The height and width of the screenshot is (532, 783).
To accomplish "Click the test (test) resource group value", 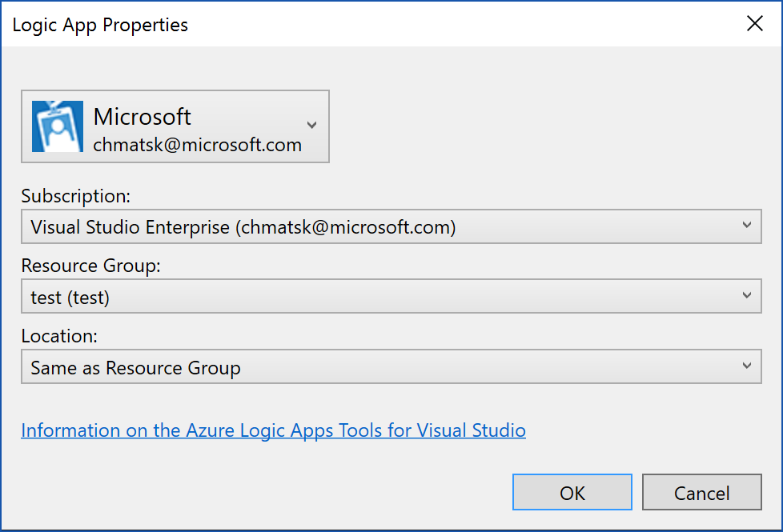I will (x=70, y=298).
